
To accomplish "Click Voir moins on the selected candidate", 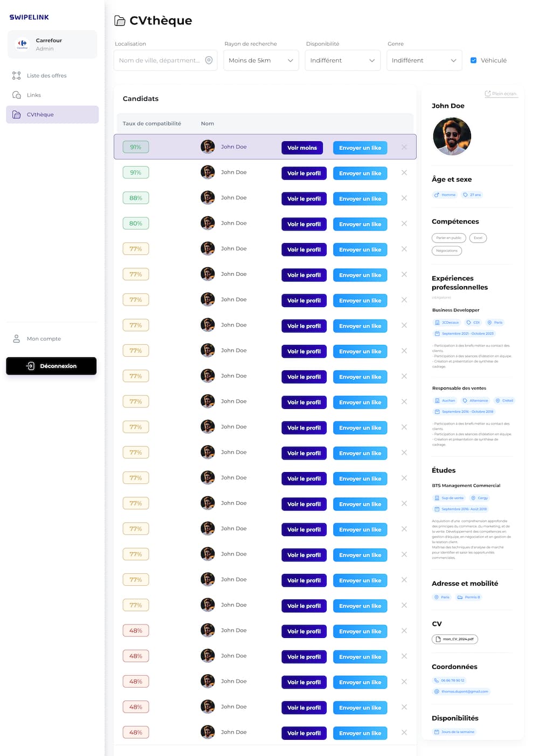I will click(x=302, y=148).
